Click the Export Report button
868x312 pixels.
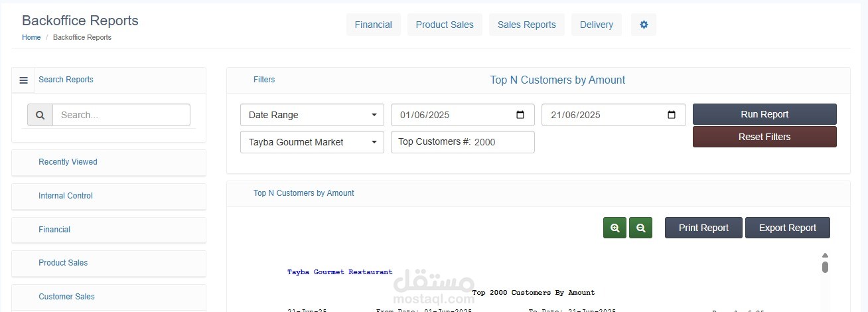(x=788, y=228)
